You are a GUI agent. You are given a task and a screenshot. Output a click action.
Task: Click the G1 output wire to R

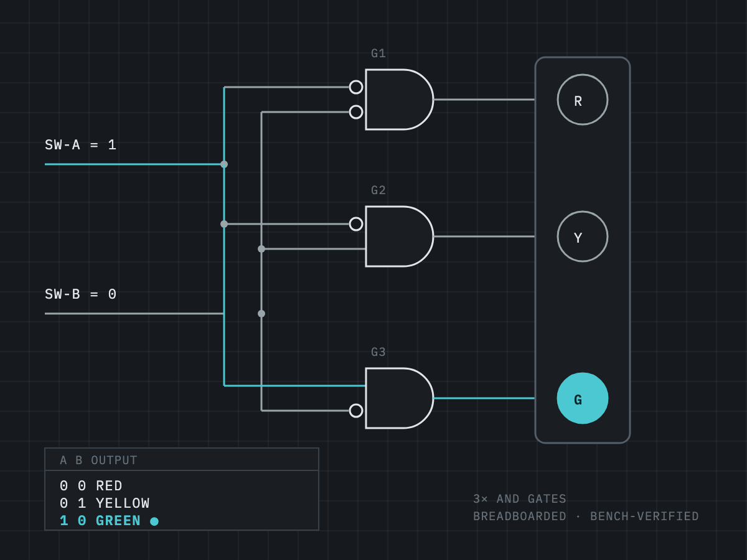484,100
